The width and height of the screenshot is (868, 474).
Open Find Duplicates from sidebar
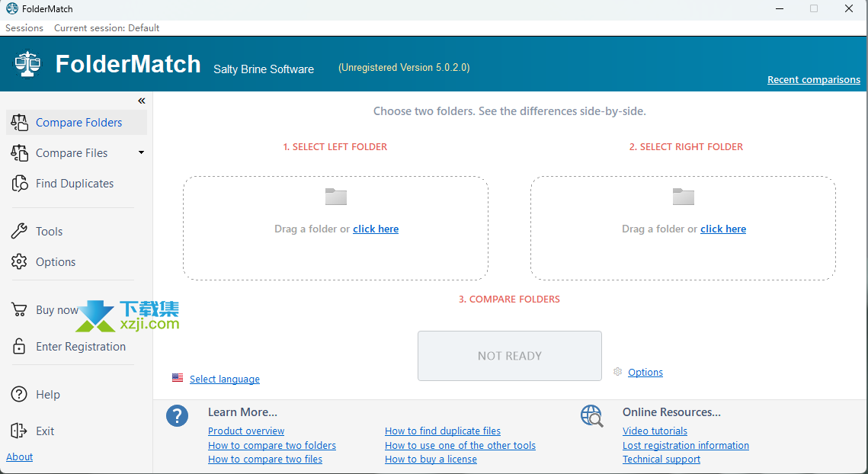(75, 184)
